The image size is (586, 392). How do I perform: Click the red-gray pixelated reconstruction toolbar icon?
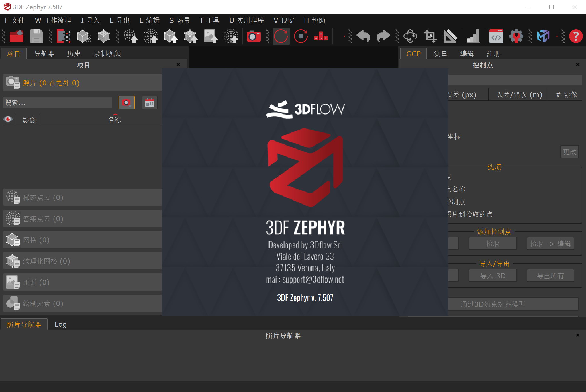coord(63,36)
